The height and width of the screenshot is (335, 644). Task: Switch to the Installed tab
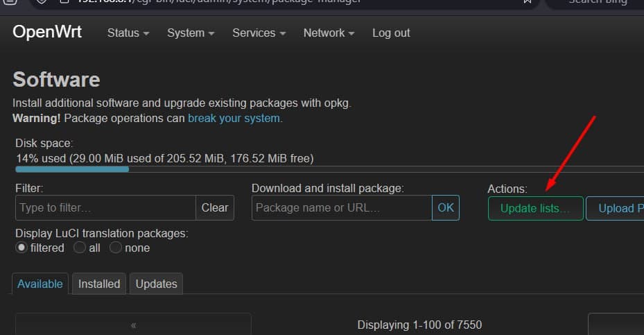click(x=99, y=284)
